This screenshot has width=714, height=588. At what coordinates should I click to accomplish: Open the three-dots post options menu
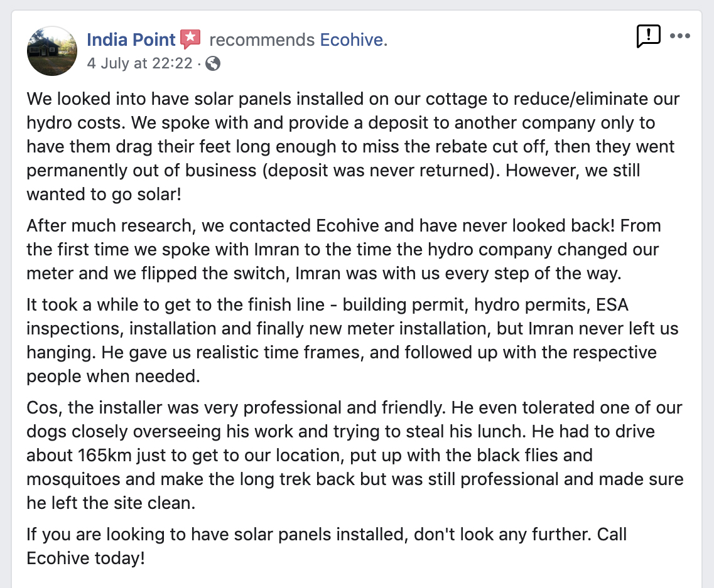[x=680, y=36]
